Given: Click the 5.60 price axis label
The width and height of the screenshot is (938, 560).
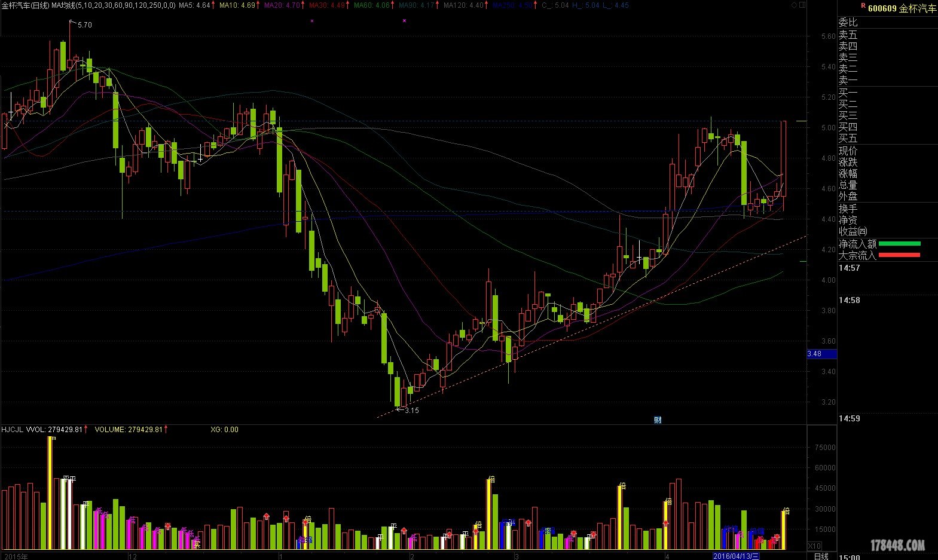Looking at the screenshot, I should click(828, 36).
